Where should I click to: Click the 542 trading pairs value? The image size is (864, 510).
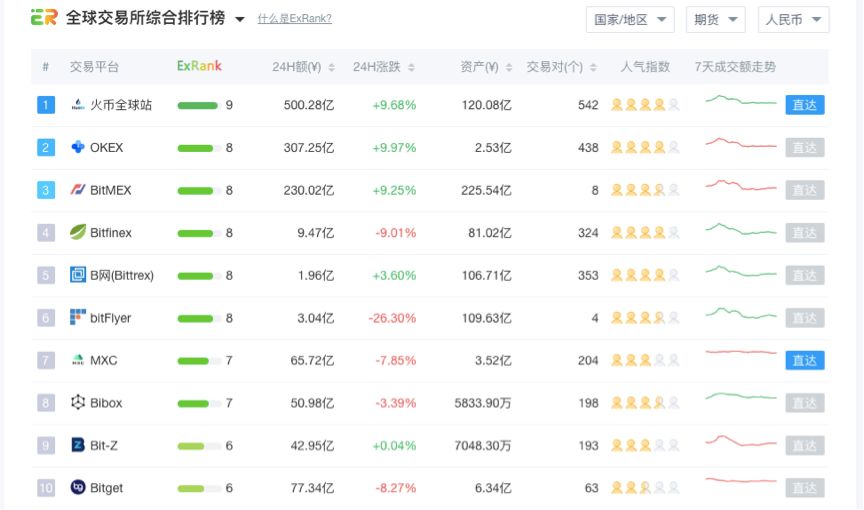pyautogui.click(x=588, y=105)
